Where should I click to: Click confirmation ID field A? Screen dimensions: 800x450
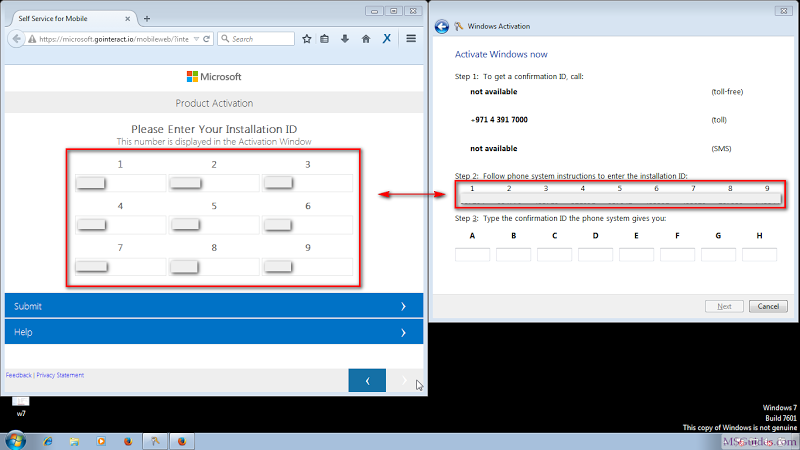click(x=472, y=255)
